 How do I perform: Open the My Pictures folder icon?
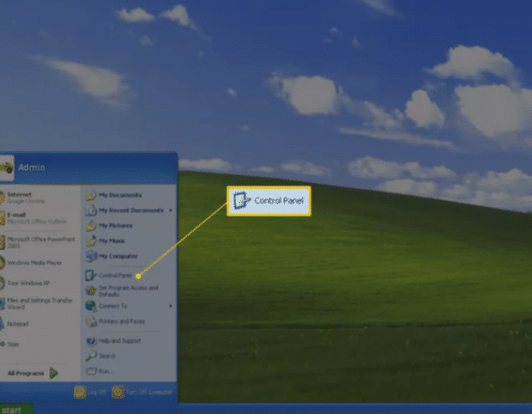91,226
